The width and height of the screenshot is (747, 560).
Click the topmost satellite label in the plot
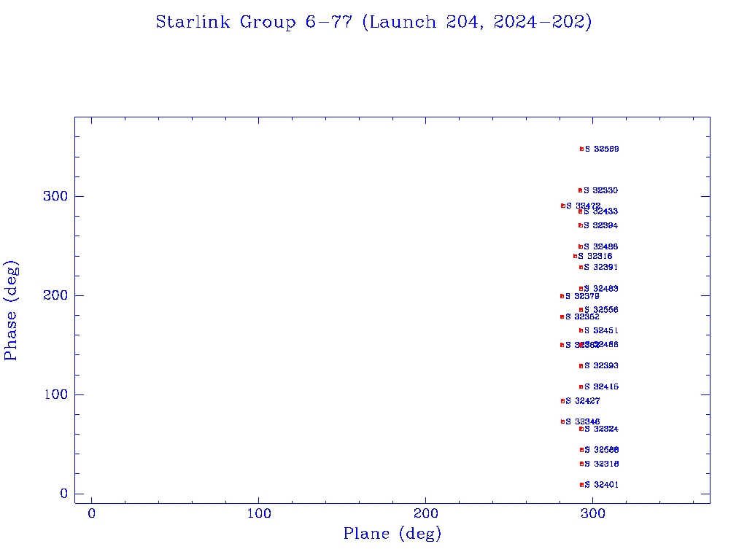(602, 149)
